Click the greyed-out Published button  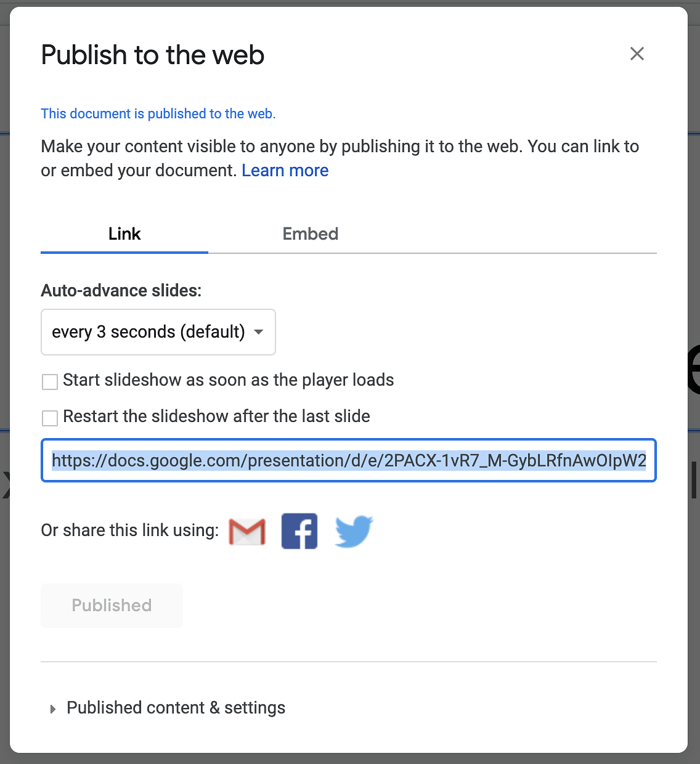(x=112, y=606)
